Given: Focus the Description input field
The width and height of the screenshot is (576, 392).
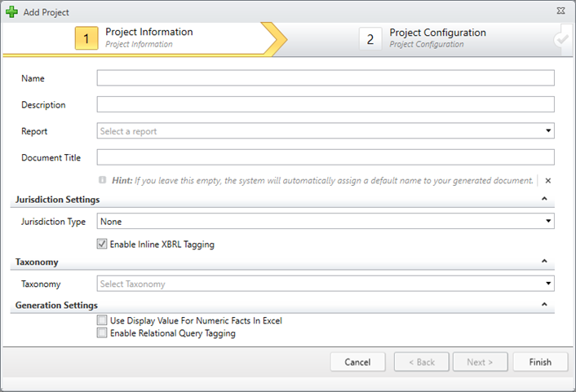Looking at the screenshot, I should (x=326, y=104).
